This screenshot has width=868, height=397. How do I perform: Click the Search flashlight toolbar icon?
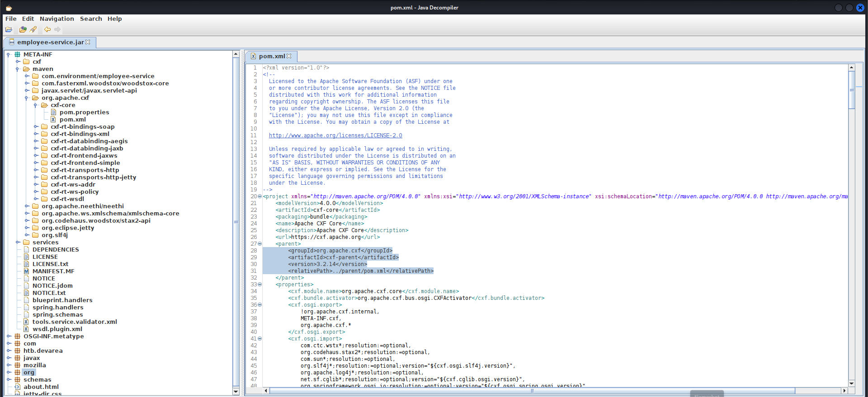coord(33,29)
